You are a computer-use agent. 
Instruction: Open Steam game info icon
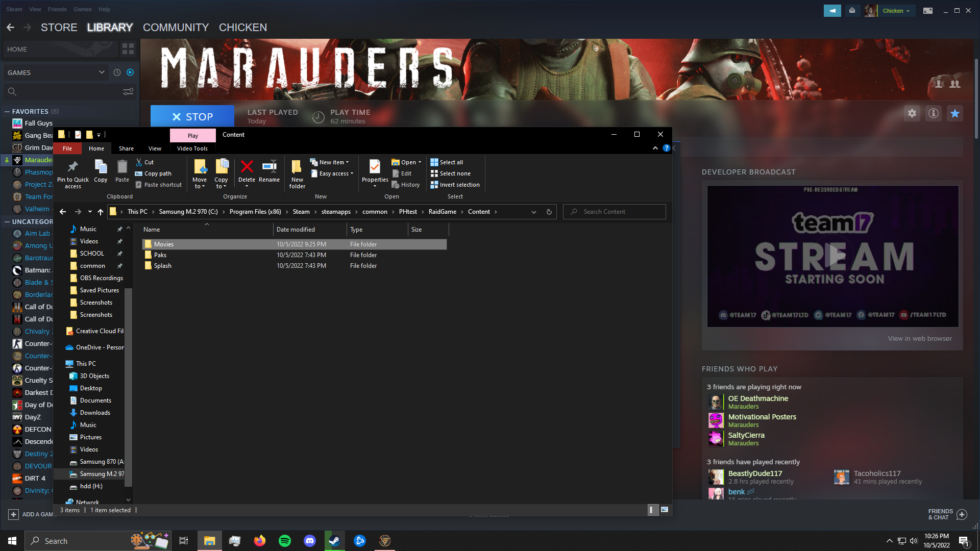click(934, 113)
